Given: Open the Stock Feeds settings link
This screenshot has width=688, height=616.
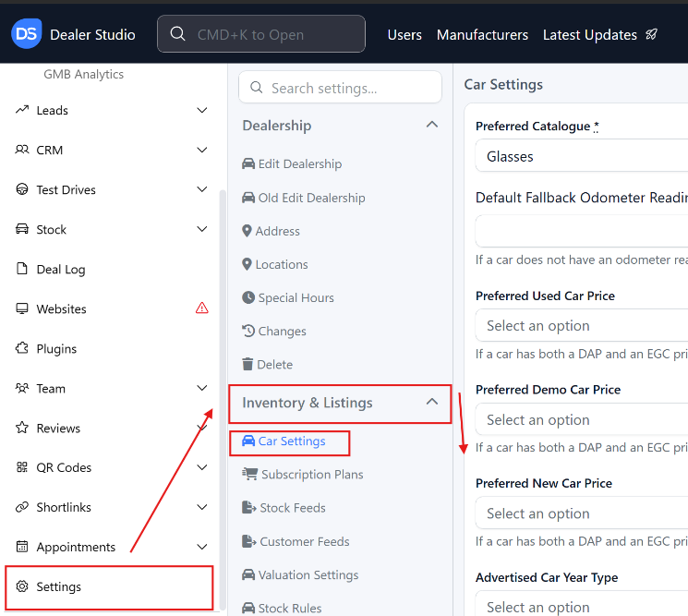Looking at the screenshot, I should 292,508.
